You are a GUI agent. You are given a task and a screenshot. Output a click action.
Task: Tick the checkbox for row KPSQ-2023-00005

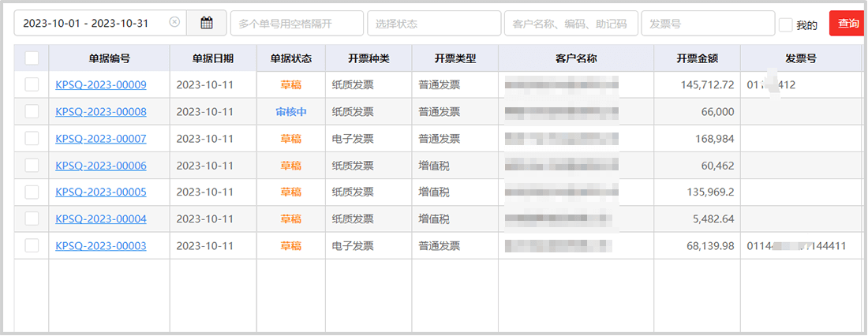click(x=32, y=192)
